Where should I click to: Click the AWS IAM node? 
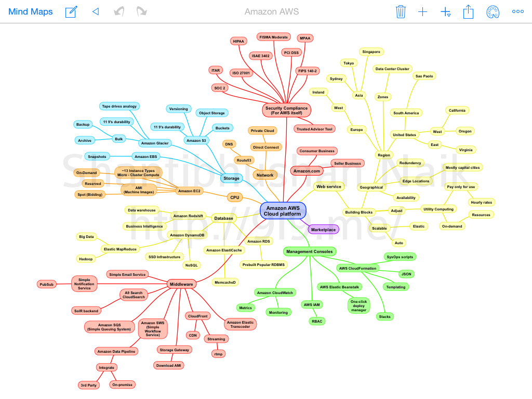(312, 304)
